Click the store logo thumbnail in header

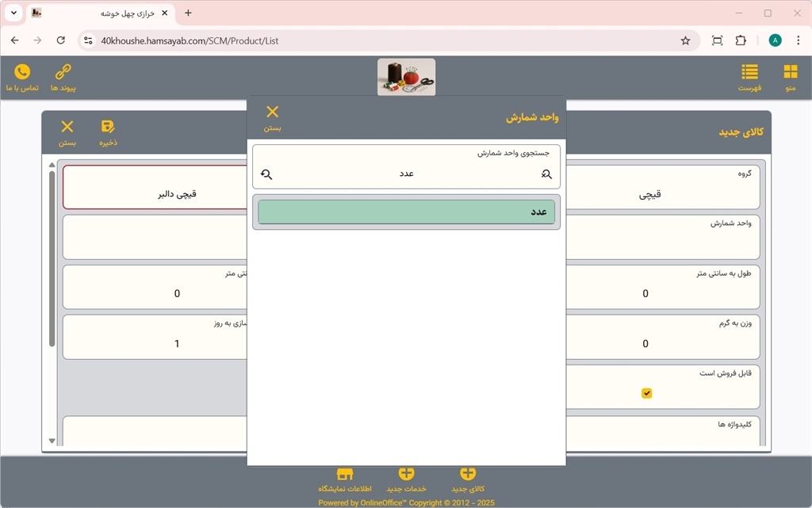pyautogui.click(x=406, y=77)
